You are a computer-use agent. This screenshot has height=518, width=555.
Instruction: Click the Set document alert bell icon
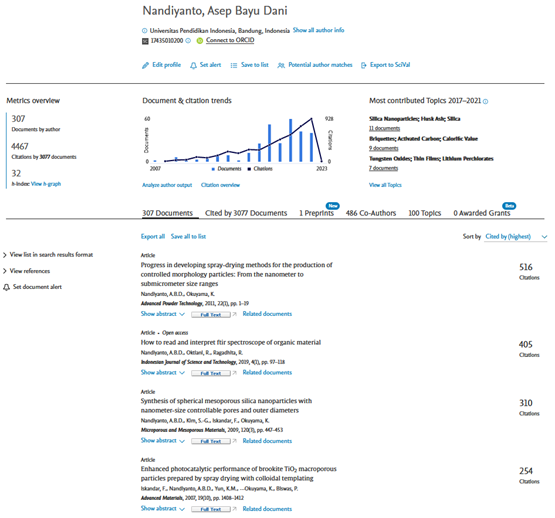point(6,287)
